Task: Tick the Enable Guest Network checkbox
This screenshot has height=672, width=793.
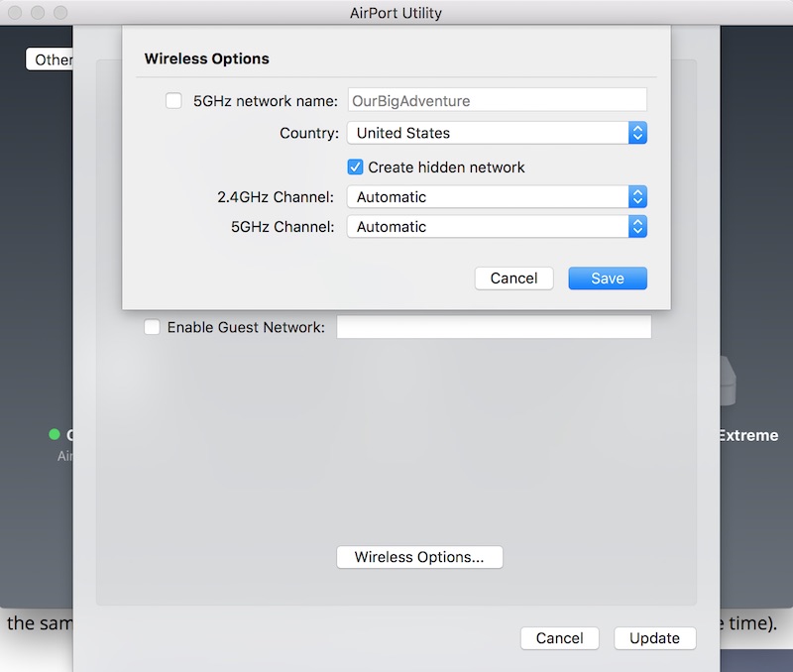Action: pos(152,327)
